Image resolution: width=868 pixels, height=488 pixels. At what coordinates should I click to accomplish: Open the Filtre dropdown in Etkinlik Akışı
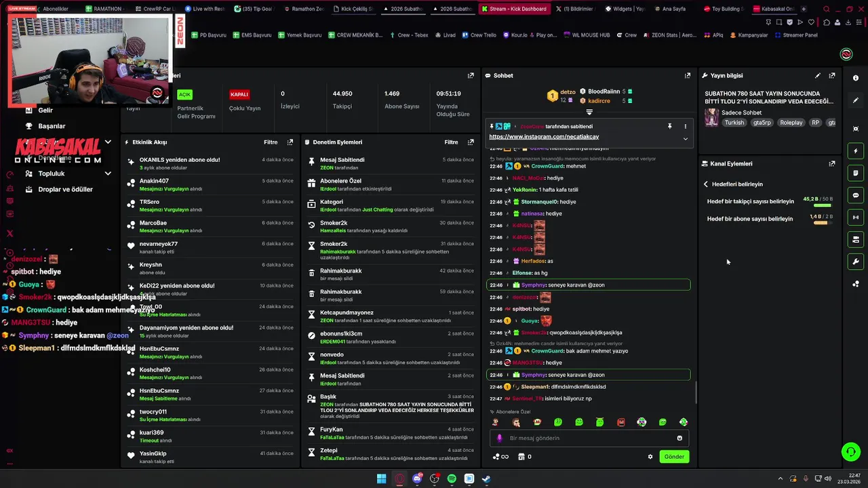point(271,142)
